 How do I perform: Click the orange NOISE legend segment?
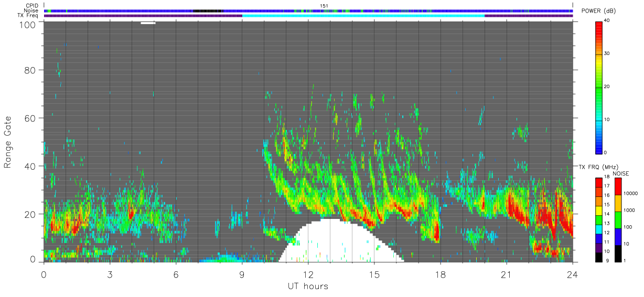(x=618, y=203)
